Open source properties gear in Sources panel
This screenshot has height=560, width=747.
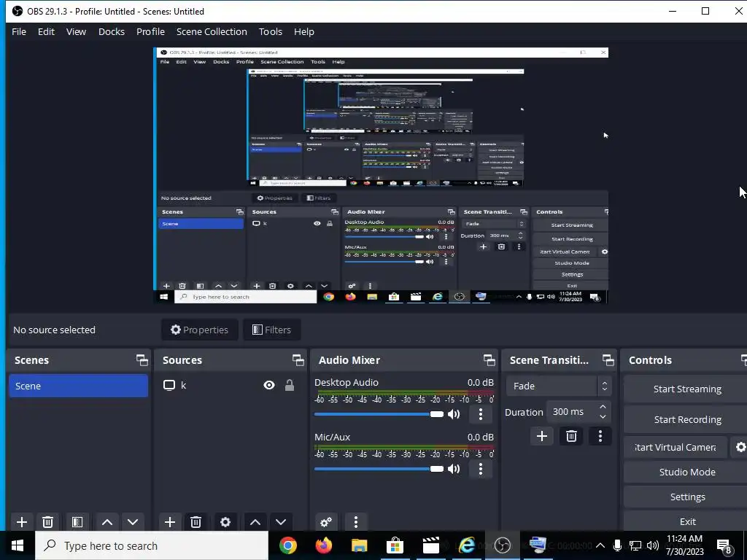(x=225, y=522)
